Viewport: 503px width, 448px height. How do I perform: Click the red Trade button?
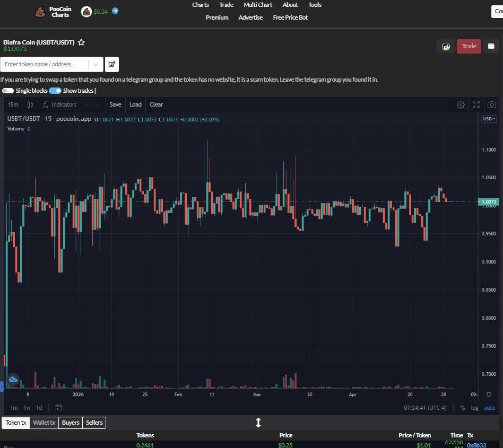[469, 47]
